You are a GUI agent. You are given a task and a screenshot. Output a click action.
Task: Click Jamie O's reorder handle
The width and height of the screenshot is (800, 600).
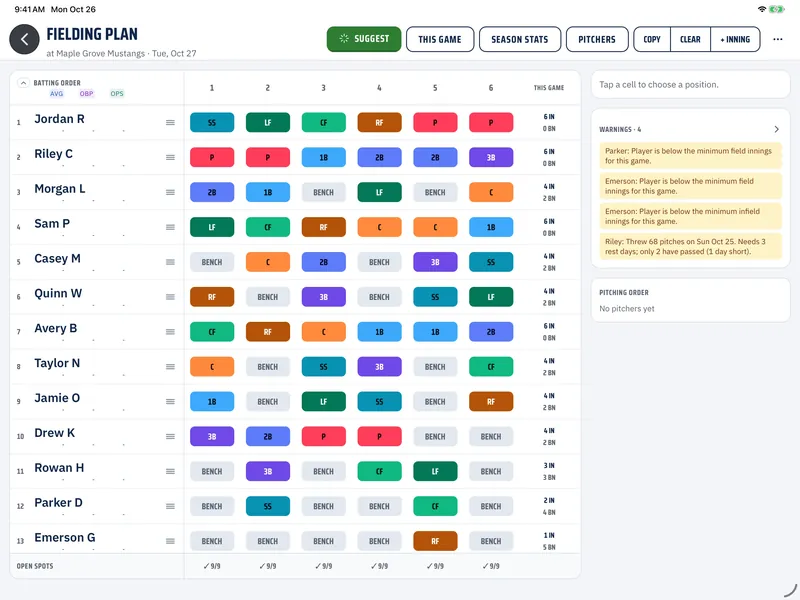coord(170,402)
